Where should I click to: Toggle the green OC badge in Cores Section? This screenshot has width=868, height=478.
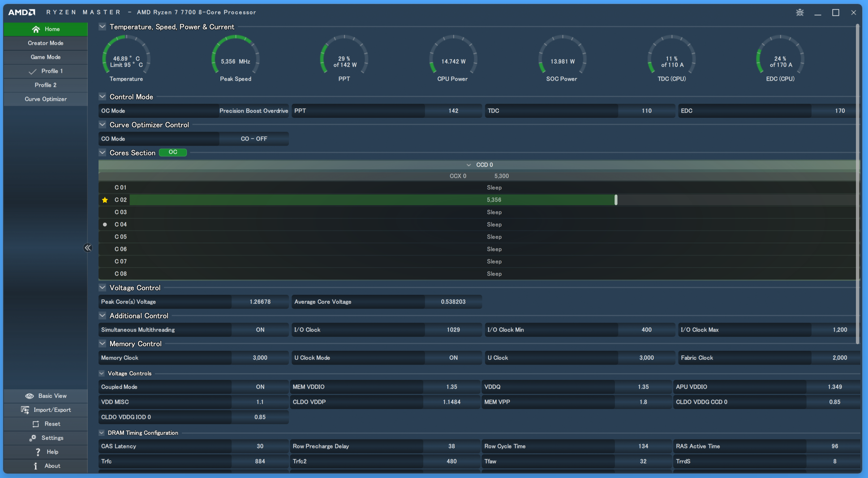(173, 152)
